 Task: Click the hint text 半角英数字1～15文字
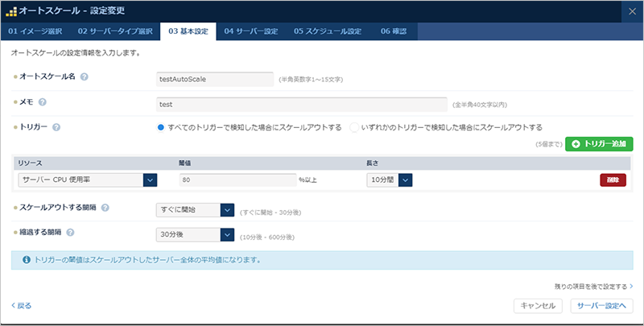(311, 80)
